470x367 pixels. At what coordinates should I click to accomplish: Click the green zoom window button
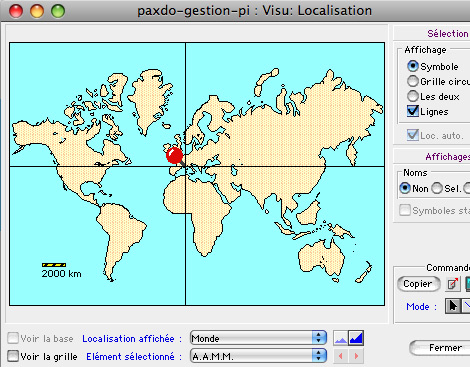pos(58,11)
